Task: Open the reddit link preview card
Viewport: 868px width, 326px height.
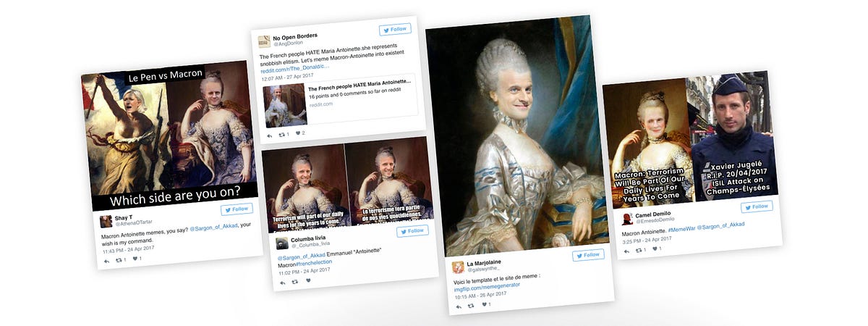Action: coord(341,97)
